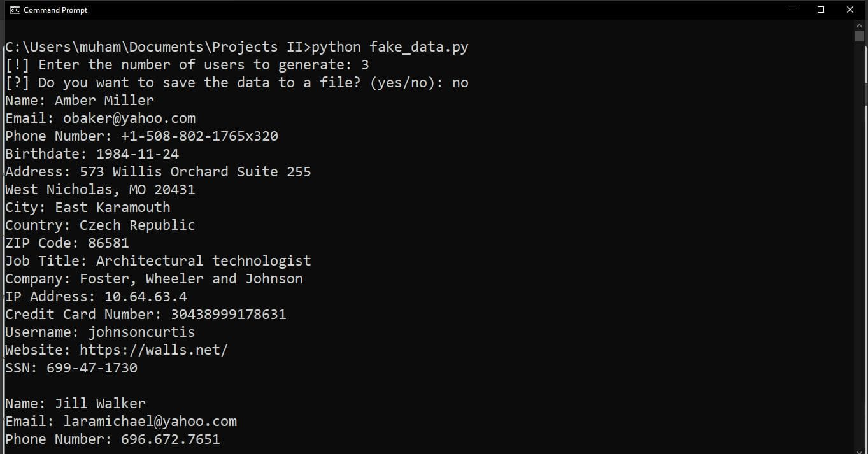Click the laramichael@yahoo.com email address
Viewport: 868px width, 454px height.
pos(150,422)
